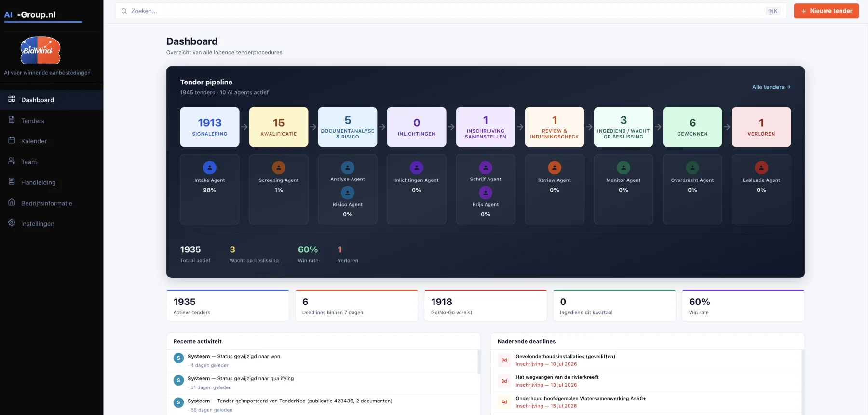Select Ingediend / Wacht op beslissing card

click(624, 127)
